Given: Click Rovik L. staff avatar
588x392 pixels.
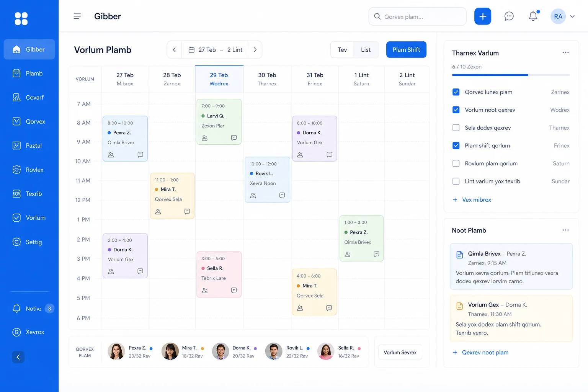Looking at the screenshot, I should tap(274, 351).
